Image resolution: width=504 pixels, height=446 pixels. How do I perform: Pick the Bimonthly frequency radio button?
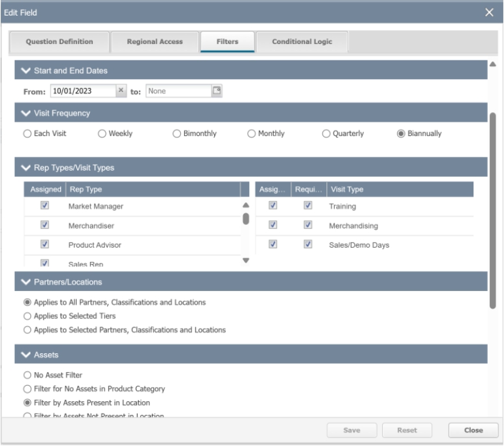[x=177, y=134]
